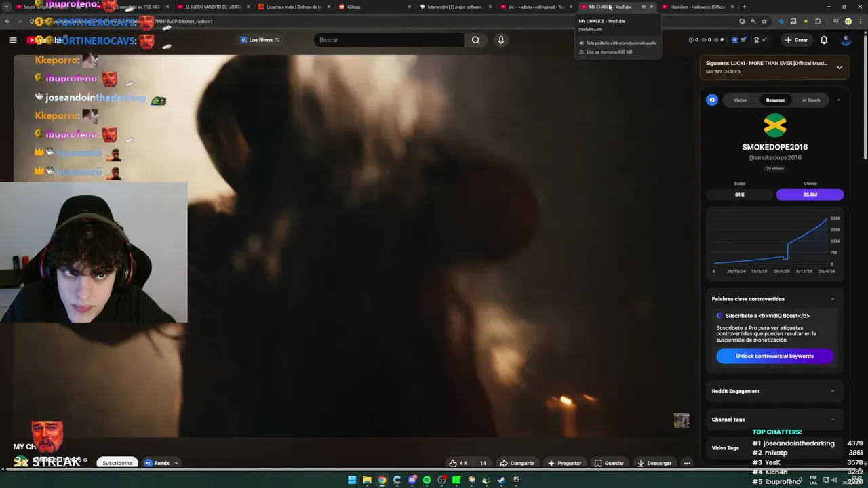868x488 pixels.
Task: Switch to 18soldiers Halloween browser tab
Action: coord(697,7)
